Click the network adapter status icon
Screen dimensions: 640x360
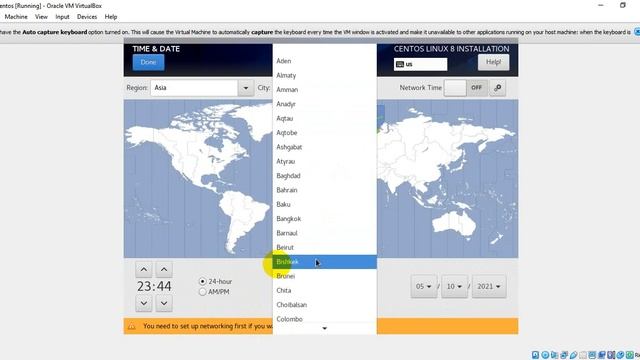[x=564, y=355]
